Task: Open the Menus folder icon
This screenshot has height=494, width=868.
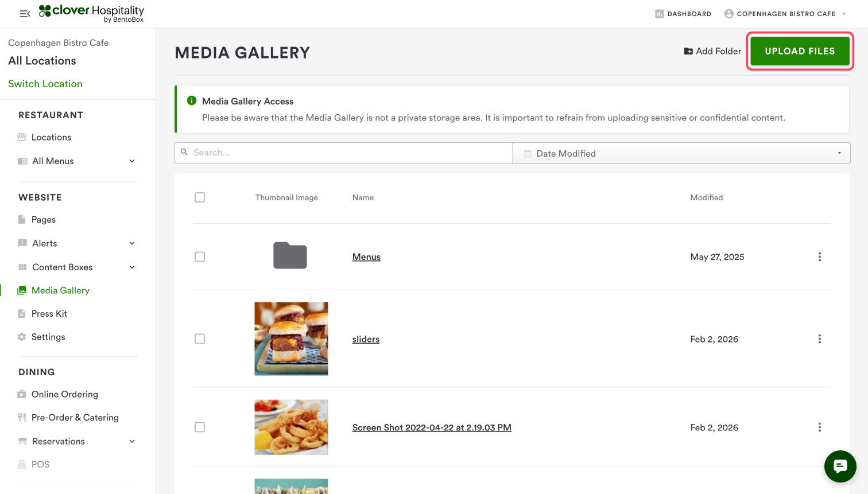Action: 290,256
